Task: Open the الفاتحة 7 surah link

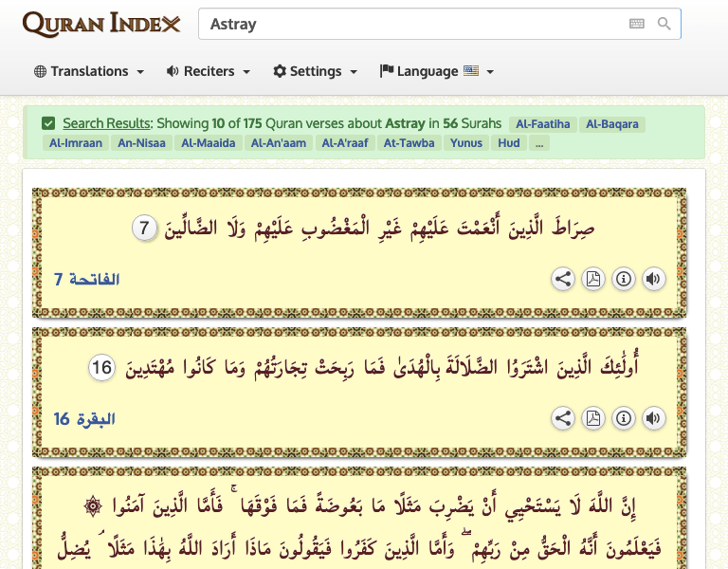Action: [87, 279]
